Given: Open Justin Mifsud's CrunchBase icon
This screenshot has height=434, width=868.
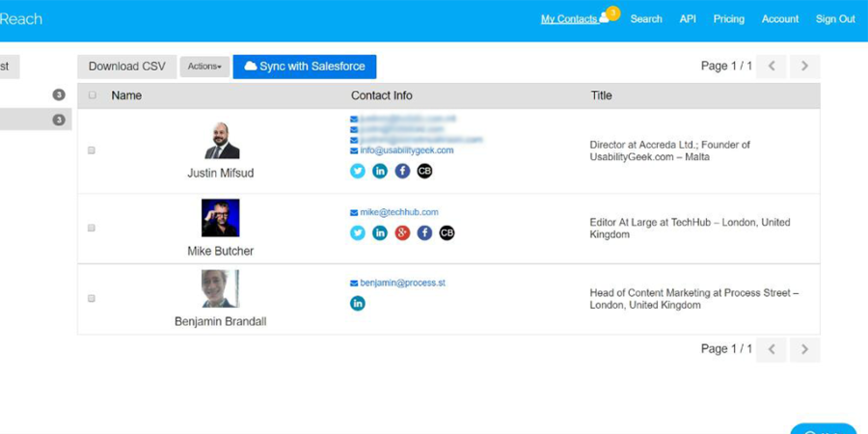Looking at the screenshot, I should [424, 171].
